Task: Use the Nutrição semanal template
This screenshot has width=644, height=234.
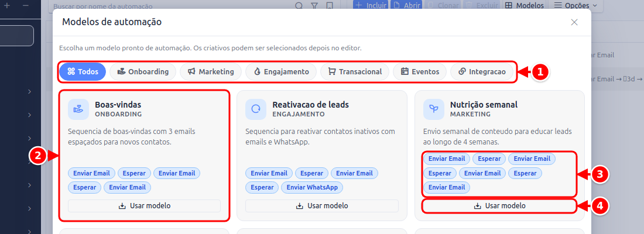Action: coord(499,206)
